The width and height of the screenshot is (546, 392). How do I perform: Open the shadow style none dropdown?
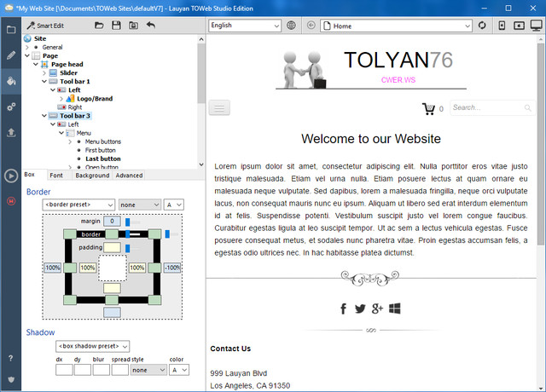(148, 370)
